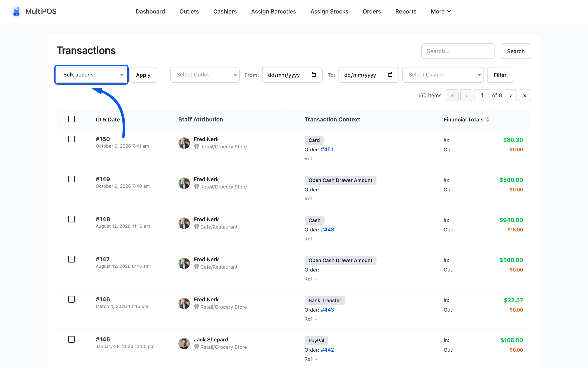Open order link #451
The image size is (588, 368).
327,149
